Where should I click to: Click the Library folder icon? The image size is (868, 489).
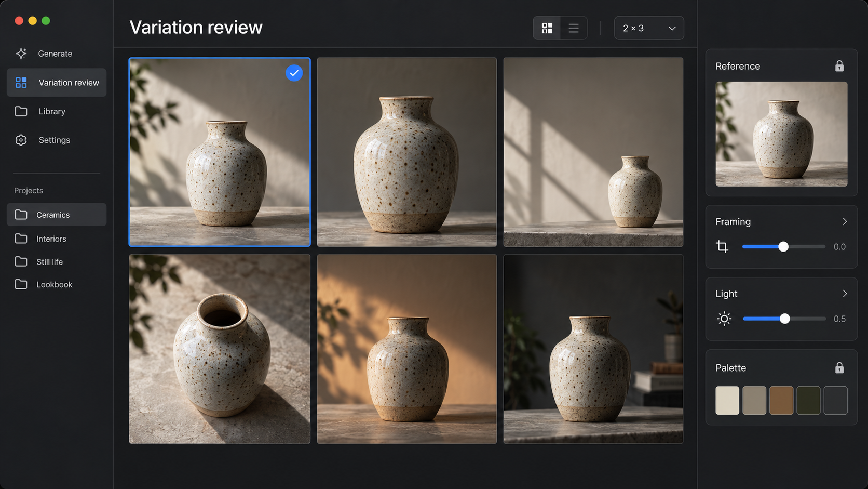click(21, 111)
